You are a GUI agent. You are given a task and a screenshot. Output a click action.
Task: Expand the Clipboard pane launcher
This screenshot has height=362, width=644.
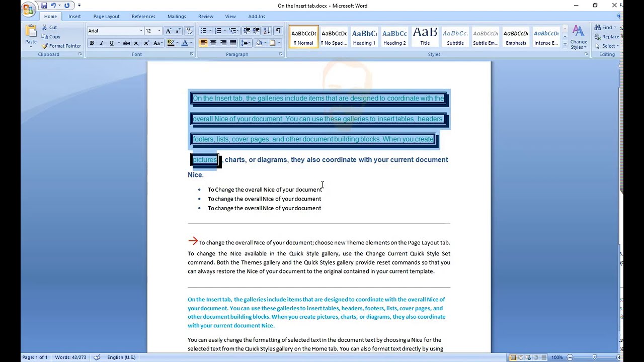(x=80, y=54)
